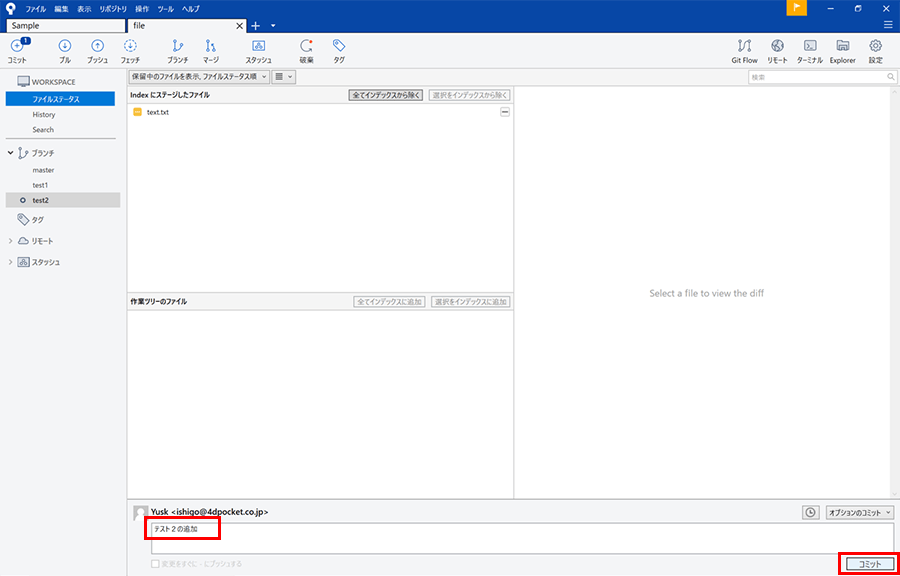Click the orange flag notification icon
The width and height of the screenshot is (900, 576).
[x=797, y=8]
